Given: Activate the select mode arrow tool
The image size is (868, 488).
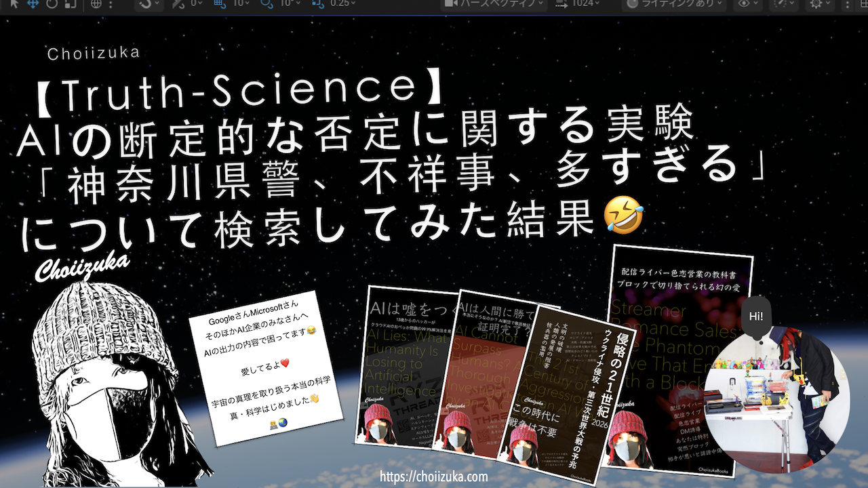Looking at the screenshot, I should point(14,3).
